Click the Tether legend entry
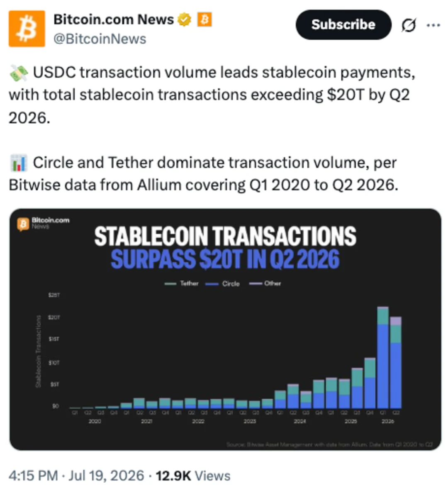 [x=182, y=283]
